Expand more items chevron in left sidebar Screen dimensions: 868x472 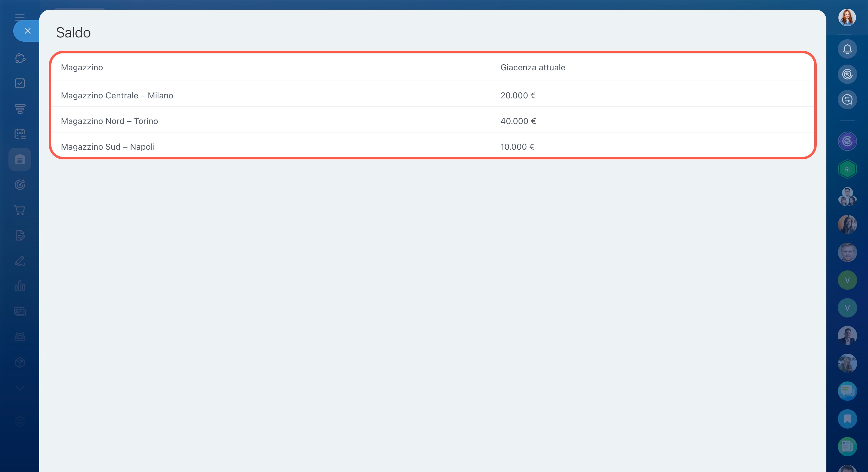pyautogui.click(x=20, y=388)
